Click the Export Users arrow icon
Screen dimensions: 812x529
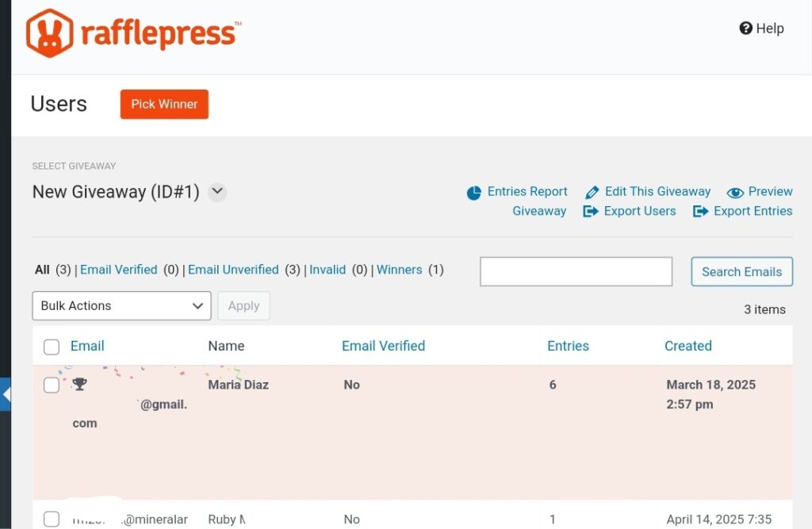pyautogui.click(x=590, y=212)
